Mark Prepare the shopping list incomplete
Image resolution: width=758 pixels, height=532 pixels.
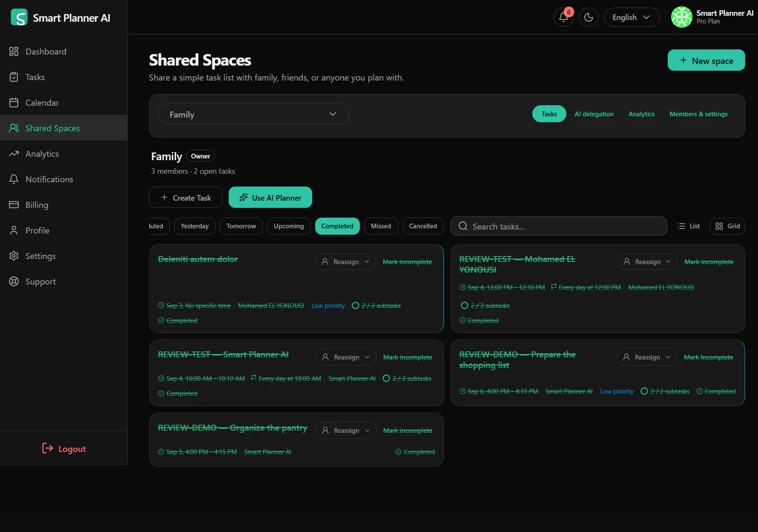coord(709,357)
